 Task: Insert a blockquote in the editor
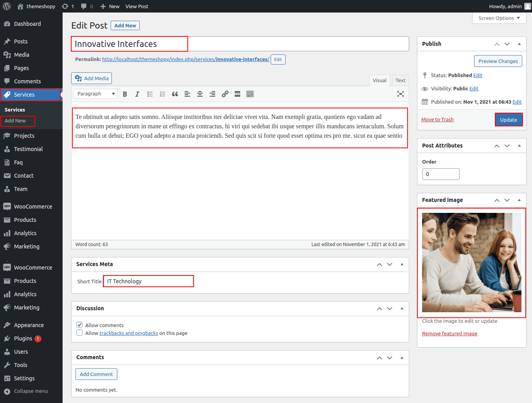[175, 94]
